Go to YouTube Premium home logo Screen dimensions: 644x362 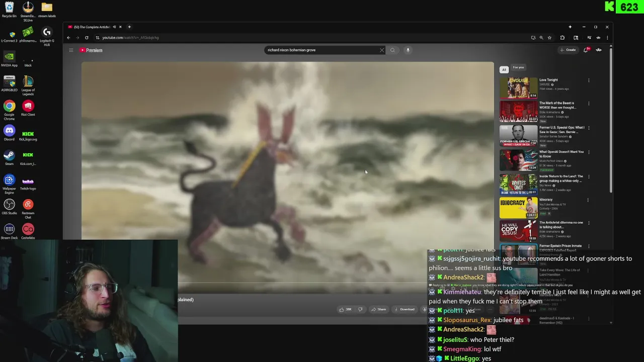(91, 50)
